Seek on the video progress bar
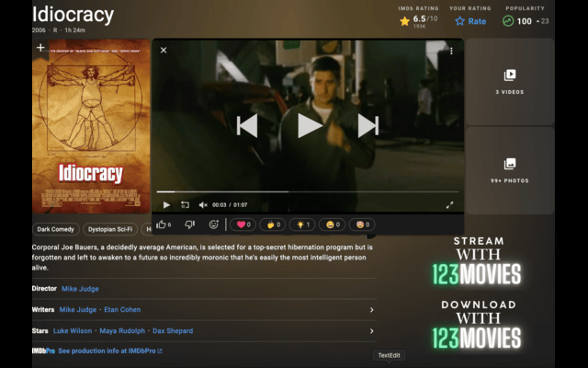The width and height of the screenshot is (588, 368). (x=308, y=192)
